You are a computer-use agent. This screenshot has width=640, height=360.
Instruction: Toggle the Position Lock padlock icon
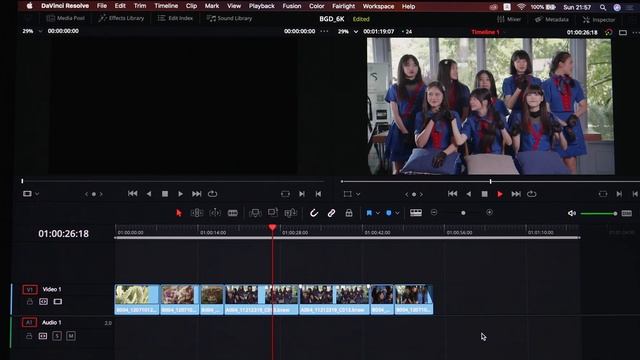(x=349, y=213)
